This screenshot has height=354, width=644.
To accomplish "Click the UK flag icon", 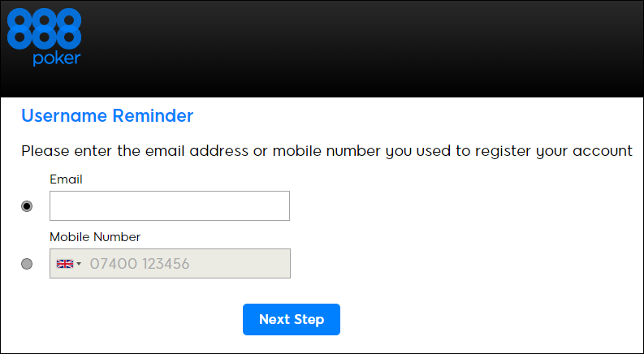I will [x=64, y=264].
